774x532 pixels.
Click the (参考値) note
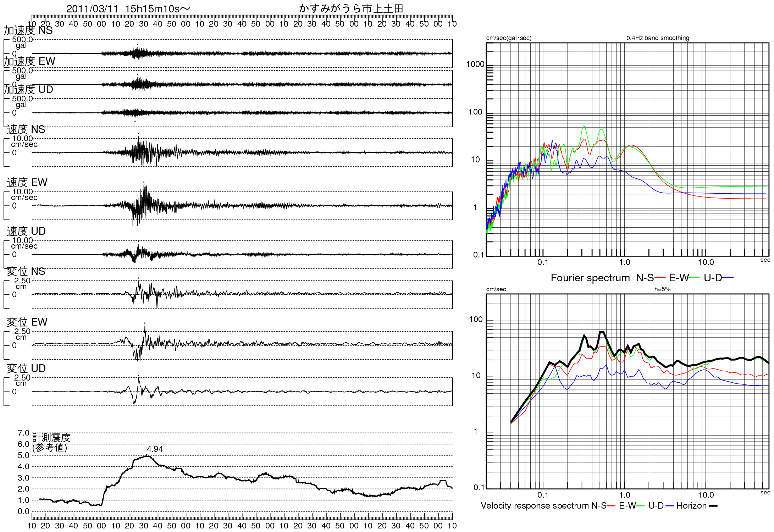pyautogui.click(x=50, y=448)
